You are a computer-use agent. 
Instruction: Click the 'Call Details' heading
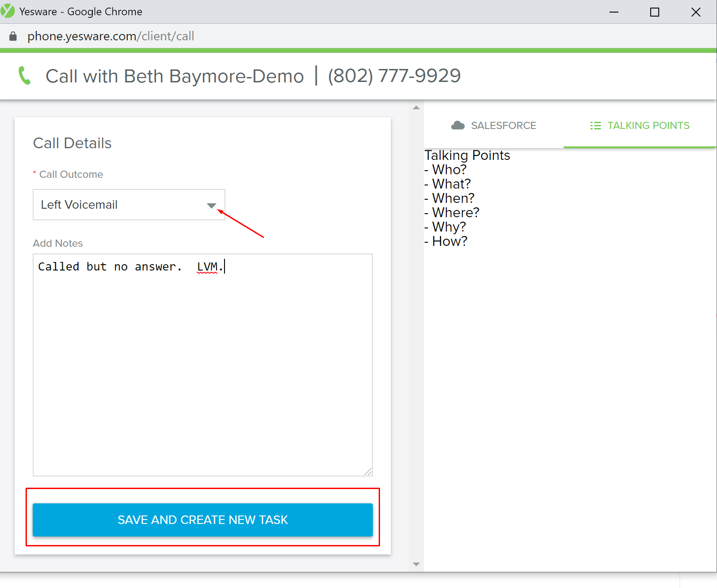pos(72,143)
